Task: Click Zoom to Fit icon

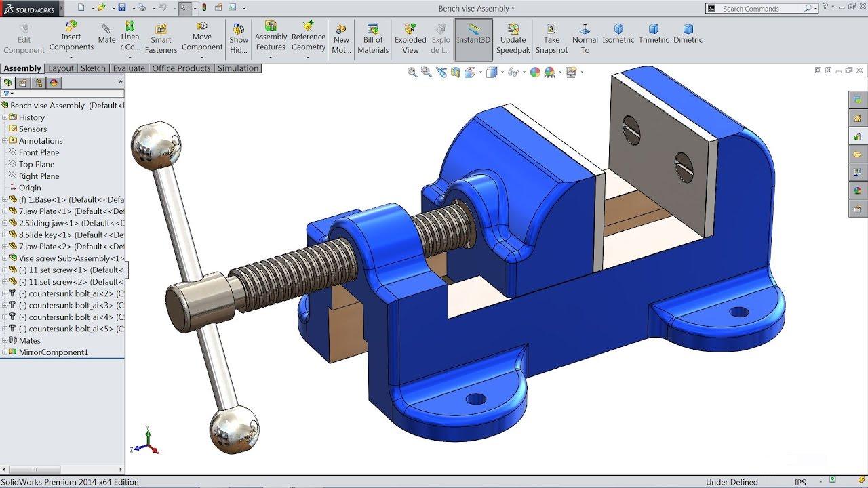Action: pyautogui.click(x=412, y=72)
